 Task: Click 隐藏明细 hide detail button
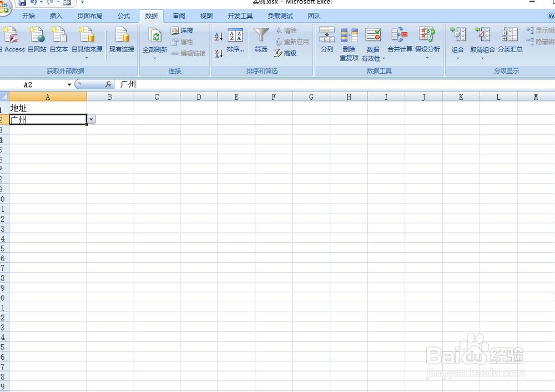pyautogui.click(x=541, y=42)
